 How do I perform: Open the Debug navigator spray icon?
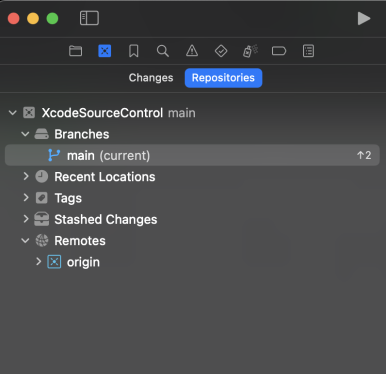(250, 51)
